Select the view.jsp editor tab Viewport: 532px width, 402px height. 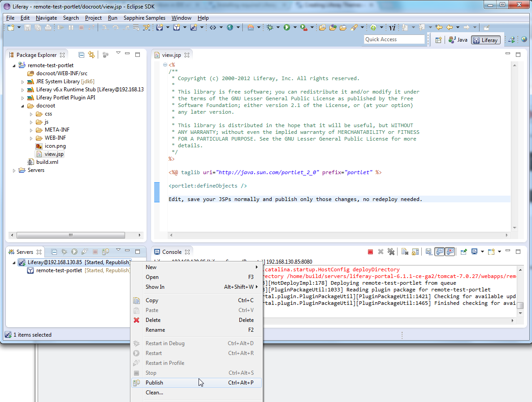[171, 55]
